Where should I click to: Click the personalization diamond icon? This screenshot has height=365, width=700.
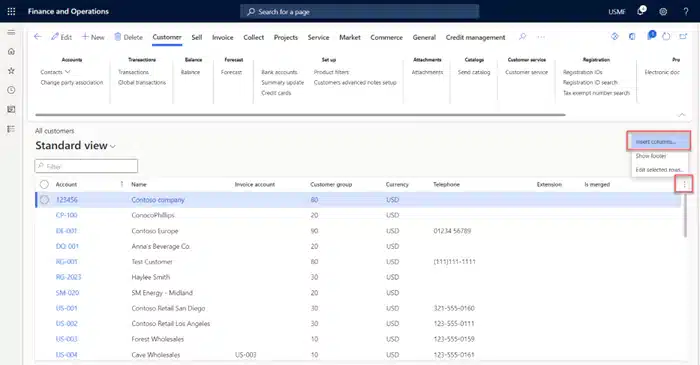click(x=615, y=37)
